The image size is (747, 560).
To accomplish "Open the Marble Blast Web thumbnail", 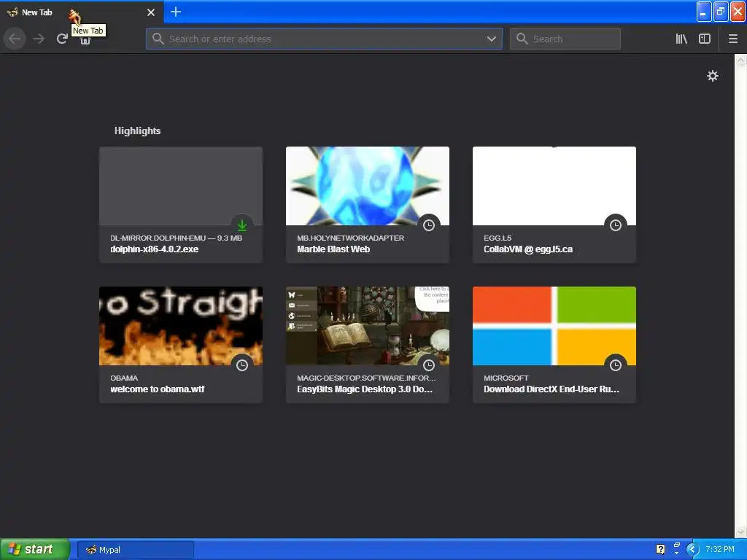I will click(x=368, y=186).
